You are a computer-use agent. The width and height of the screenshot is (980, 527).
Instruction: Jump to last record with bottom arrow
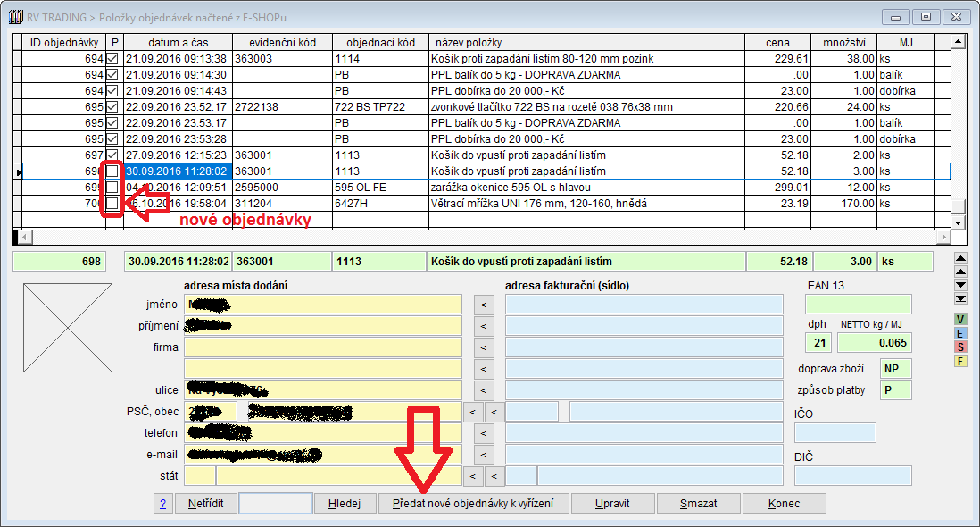(x=960, y=298)
